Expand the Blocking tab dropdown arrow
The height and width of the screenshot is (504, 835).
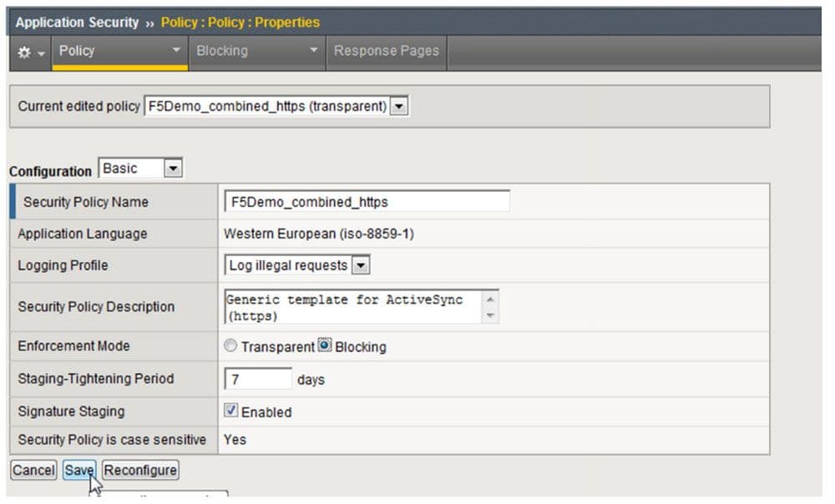point(314,52)
